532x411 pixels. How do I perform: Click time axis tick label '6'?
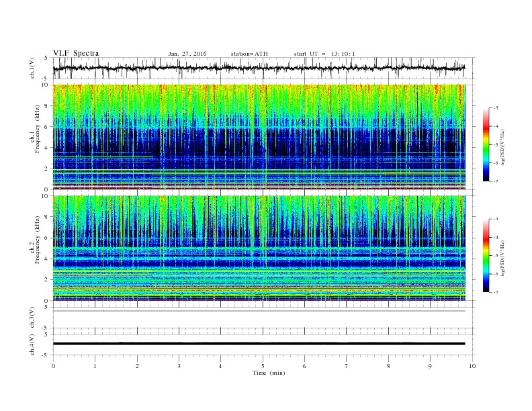coord(304,366)
